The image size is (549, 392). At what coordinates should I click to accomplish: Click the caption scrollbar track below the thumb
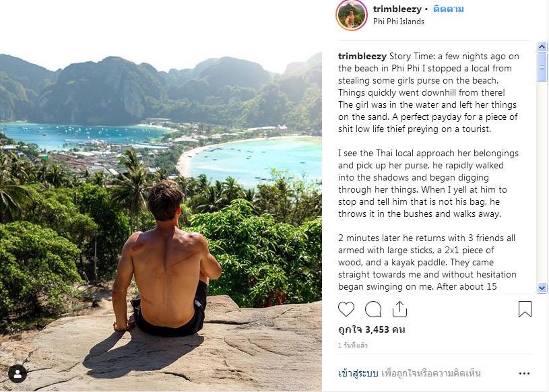[x=542, y=189]
